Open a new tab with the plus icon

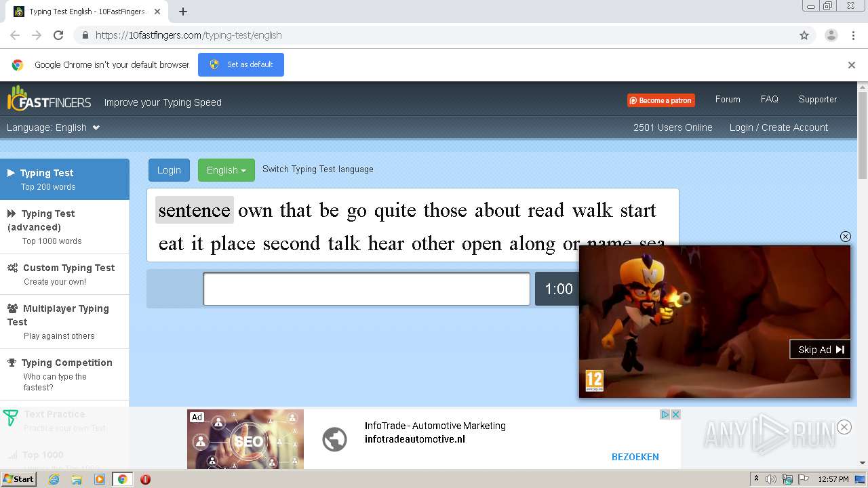pos(183,12)
